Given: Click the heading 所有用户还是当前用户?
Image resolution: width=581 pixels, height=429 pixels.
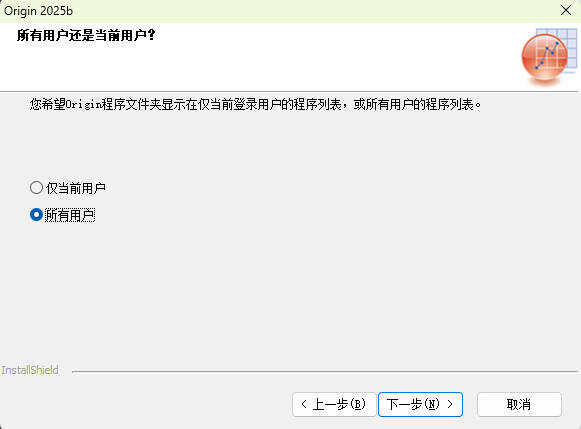Looking at the screenshot, I should tap(86, 36).
